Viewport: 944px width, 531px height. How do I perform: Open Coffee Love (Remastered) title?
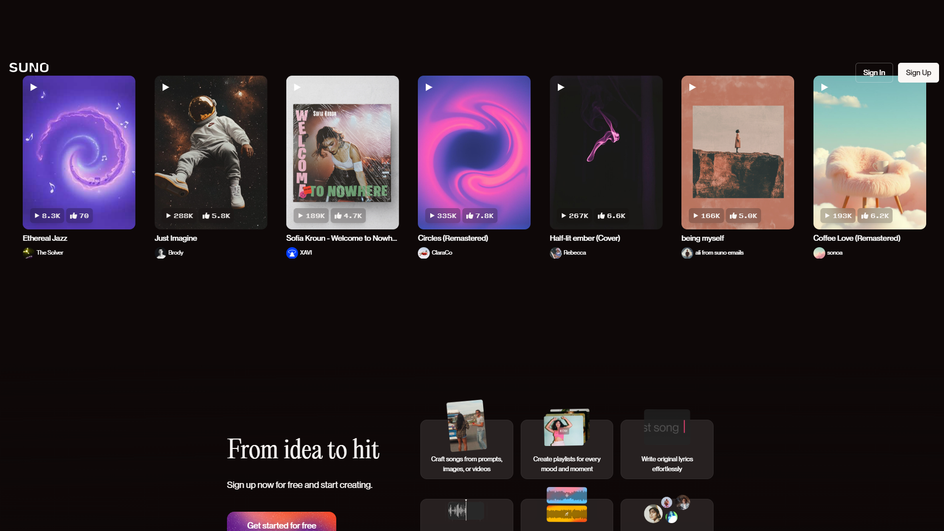click(857, 238)
